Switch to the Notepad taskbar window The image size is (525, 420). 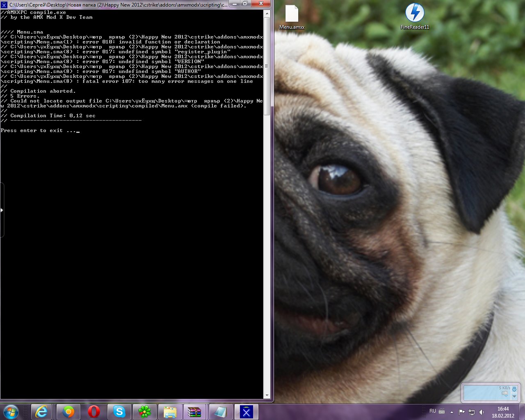(221, 412)
